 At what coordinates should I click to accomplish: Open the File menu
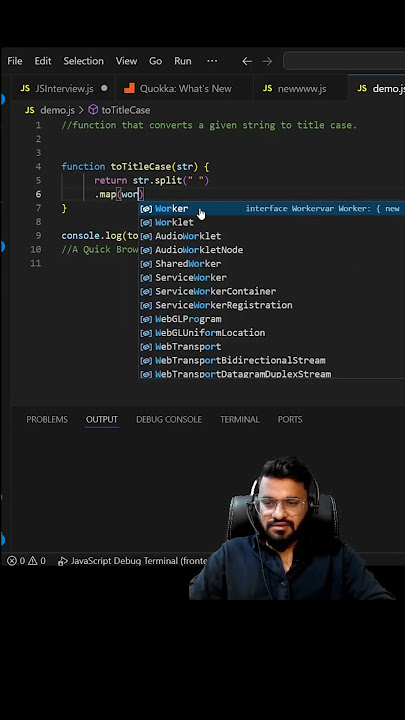coord(15,61)
